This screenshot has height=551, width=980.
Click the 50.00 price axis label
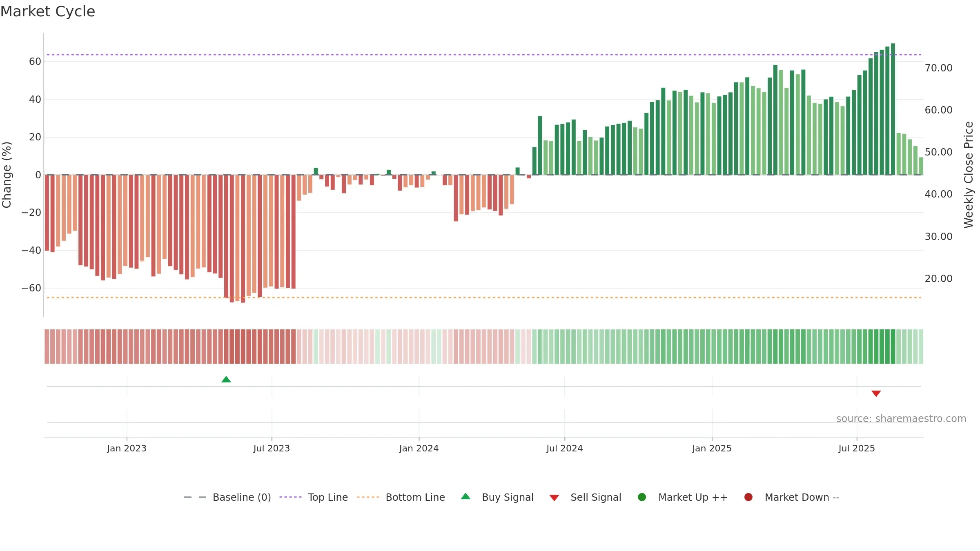(938, 152)
